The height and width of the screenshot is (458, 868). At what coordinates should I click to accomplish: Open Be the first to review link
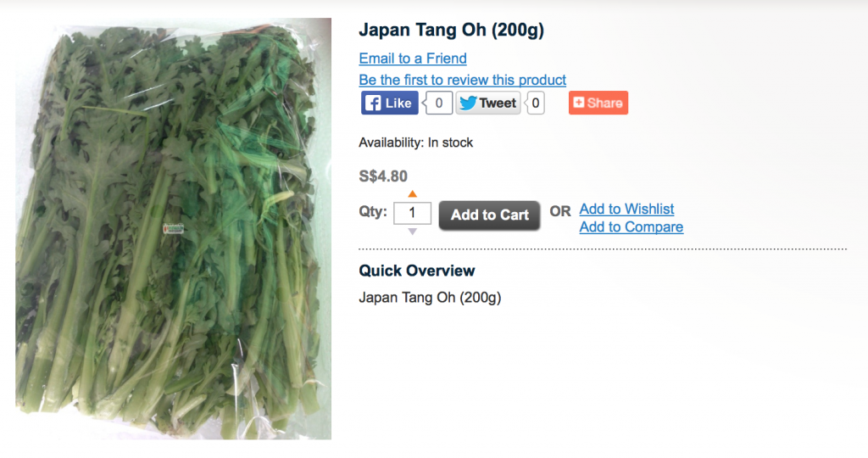point(462,80)
